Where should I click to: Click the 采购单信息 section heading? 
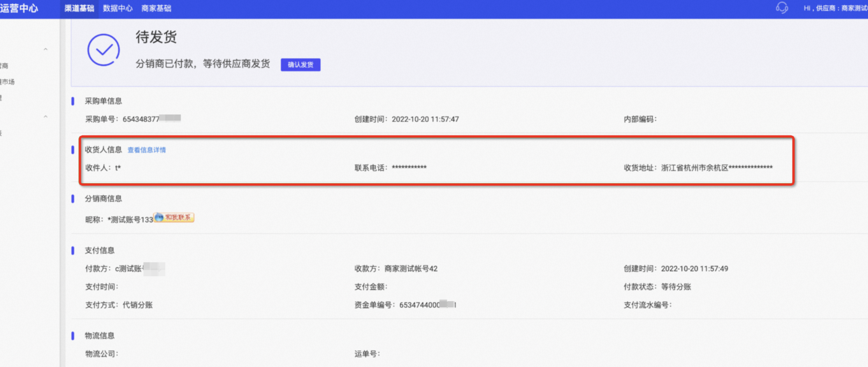pyautogui.click(x=104, y=101)
